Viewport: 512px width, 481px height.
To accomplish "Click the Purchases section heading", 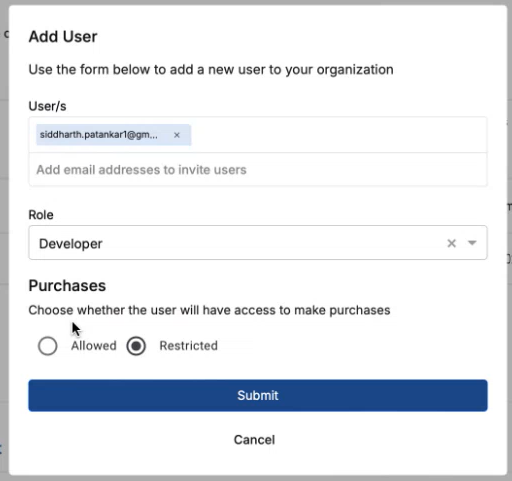I will [67, 286].
